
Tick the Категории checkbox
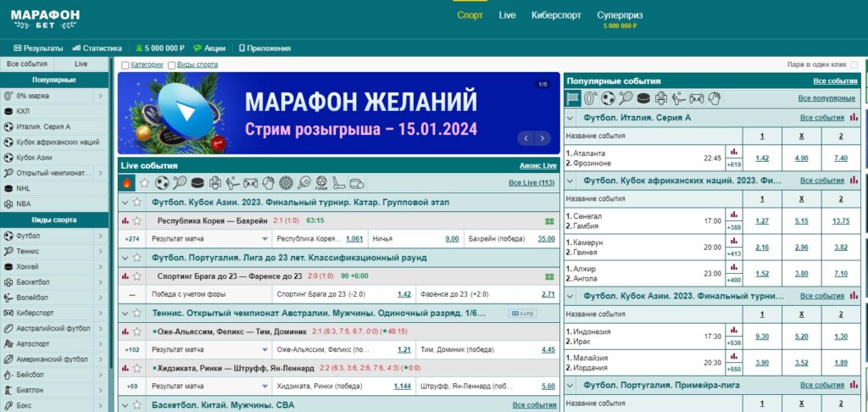(x=125, y=65)
